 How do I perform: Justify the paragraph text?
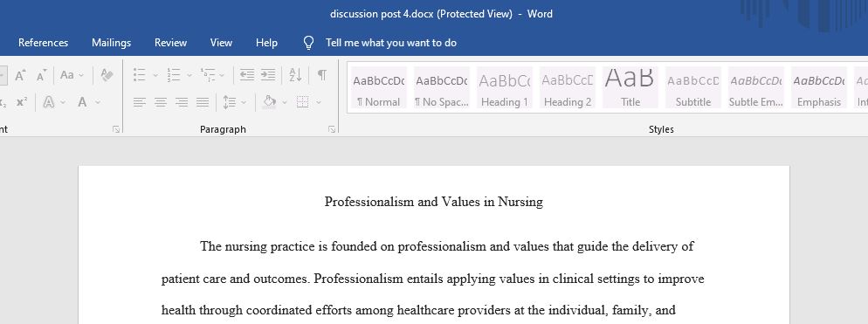[x=203, y=102]
